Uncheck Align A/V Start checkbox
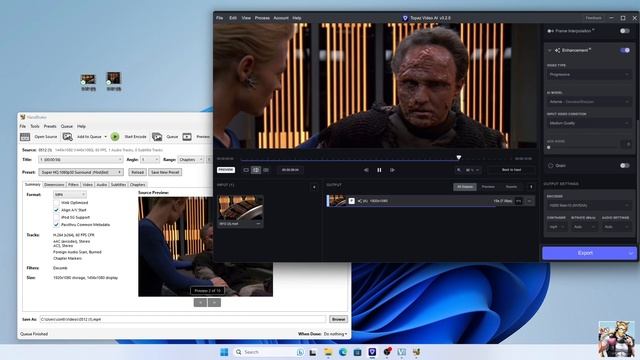 pyautogui.click(x=56, y=210)
